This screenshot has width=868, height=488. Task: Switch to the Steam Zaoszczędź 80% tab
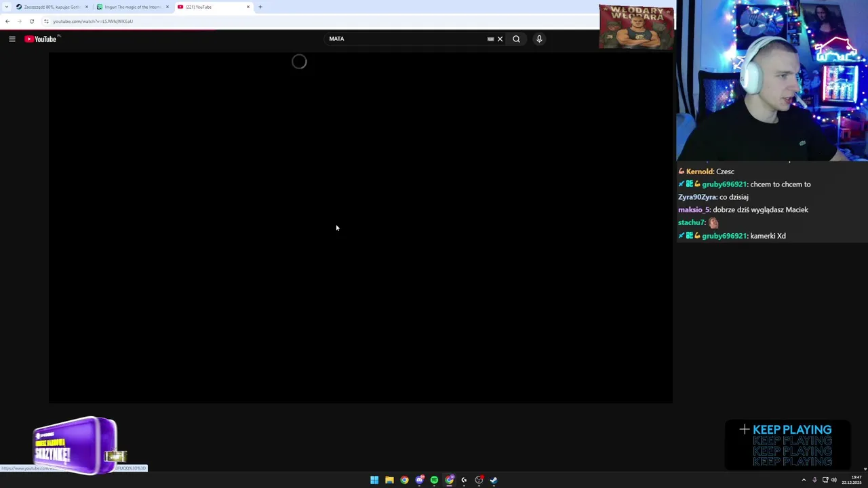tap(51, 7)
